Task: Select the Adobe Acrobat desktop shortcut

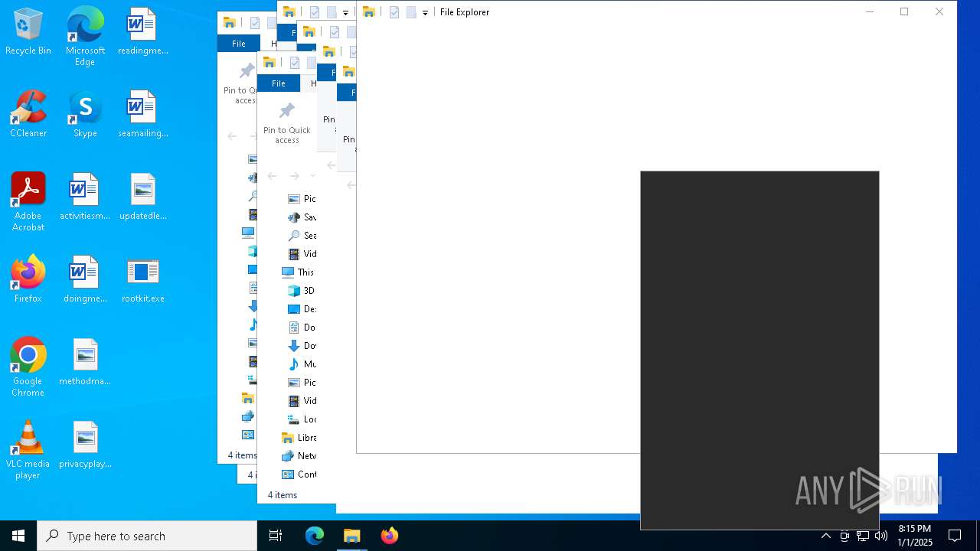Action: click(x=28, y=202)
